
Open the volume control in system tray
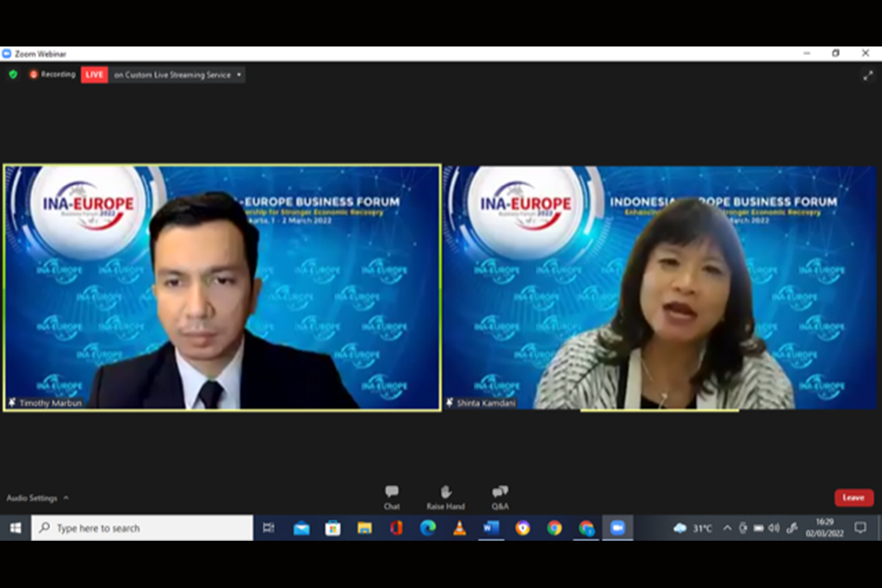(774, 528)
